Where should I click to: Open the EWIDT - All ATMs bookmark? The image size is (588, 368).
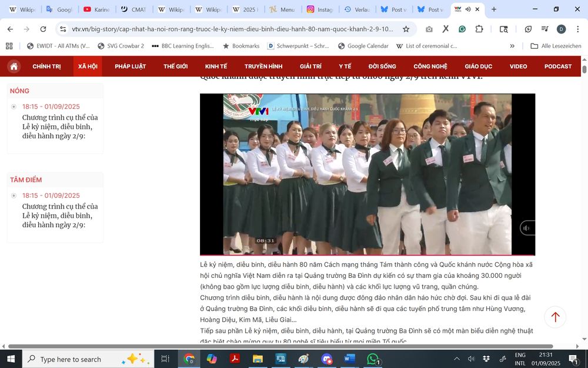[58, 46]
